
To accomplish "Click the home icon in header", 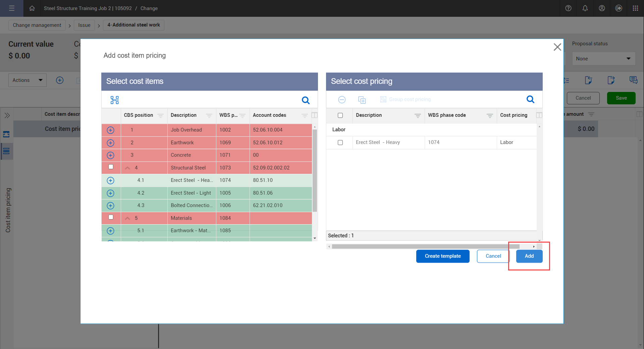I will 32,8.
